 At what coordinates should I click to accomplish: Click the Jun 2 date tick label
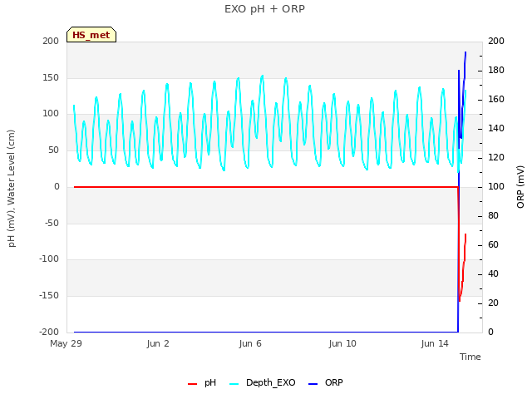tap(158, 343)
